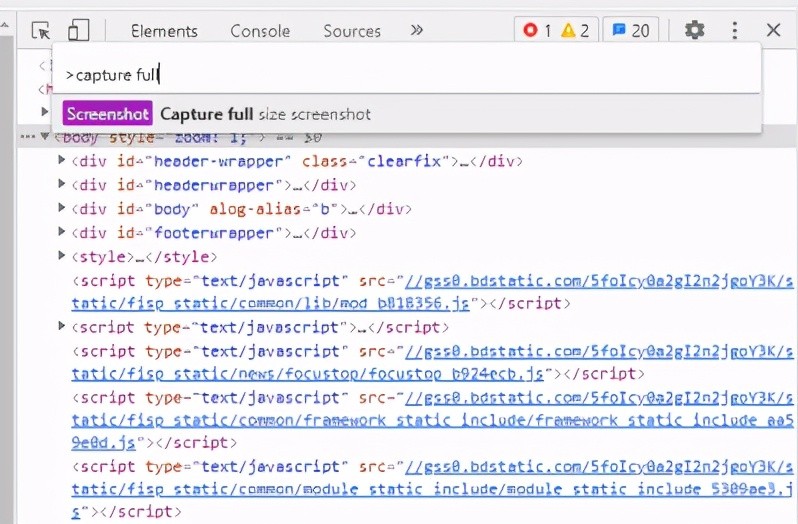Expand the header-wrapper div node
This screenshot has width=798, height=524.
62,161
